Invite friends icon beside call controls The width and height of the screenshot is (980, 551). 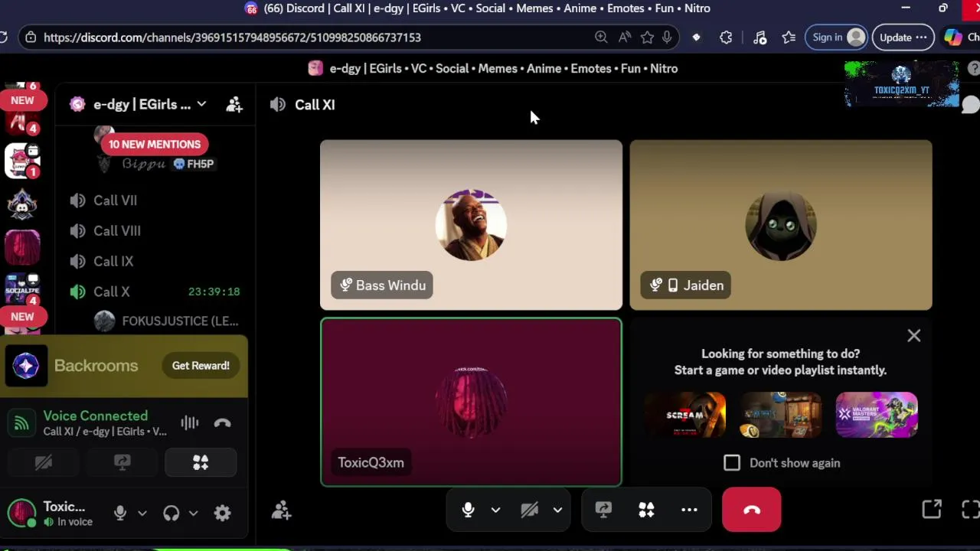[x=281, y=510]
